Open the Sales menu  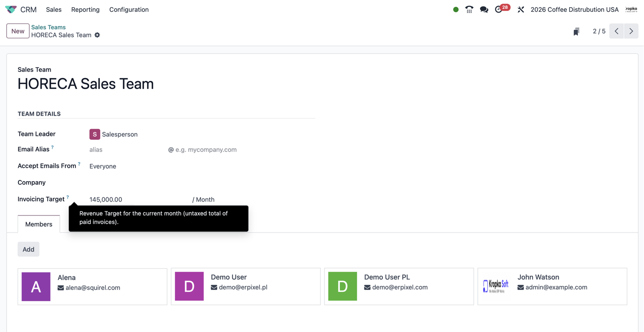pos(53,9)
